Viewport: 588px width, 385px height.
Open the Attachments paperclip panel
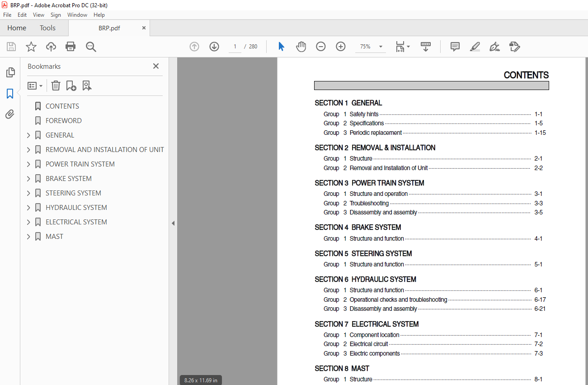coord(10,114)
